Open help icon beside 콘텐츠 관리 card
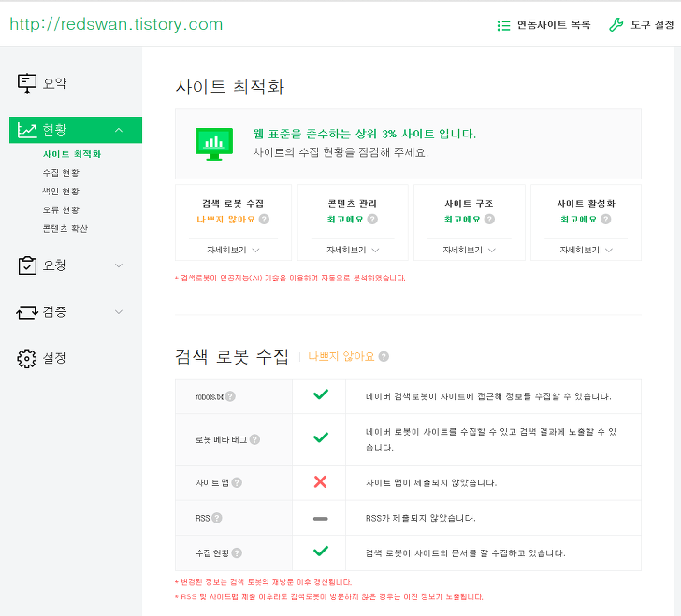 (372, 220)
